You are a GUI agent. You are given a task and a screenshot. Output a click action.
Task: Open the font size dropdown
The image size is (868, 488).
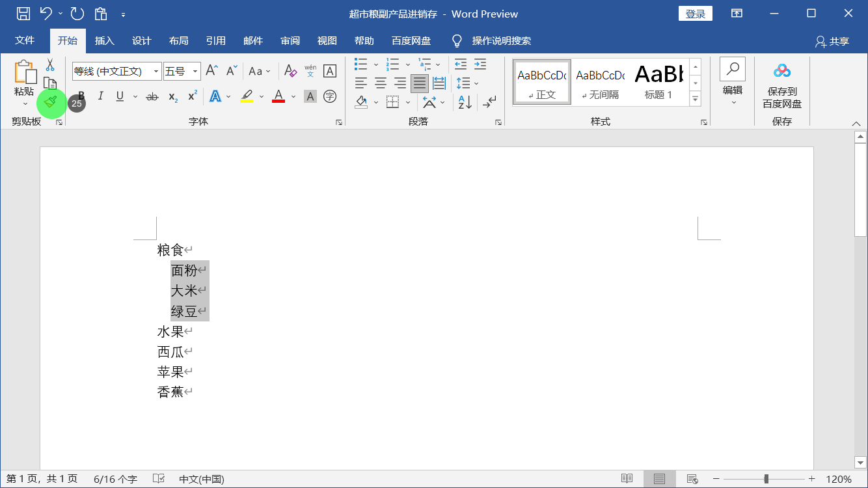[195, 72]
